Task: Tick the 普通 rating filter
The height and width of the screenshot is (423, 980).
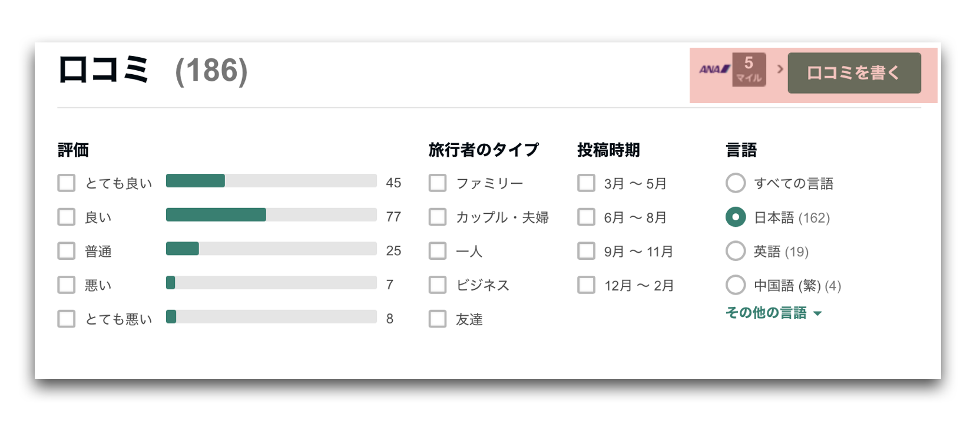Action: pyautogui.click(x=67, y=251)
